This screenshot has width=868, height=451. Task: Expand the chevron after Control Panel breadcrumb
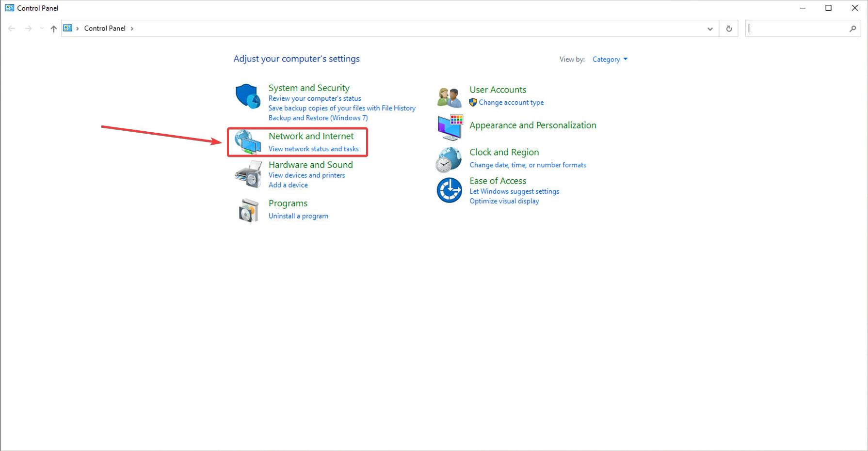point(132,29)
